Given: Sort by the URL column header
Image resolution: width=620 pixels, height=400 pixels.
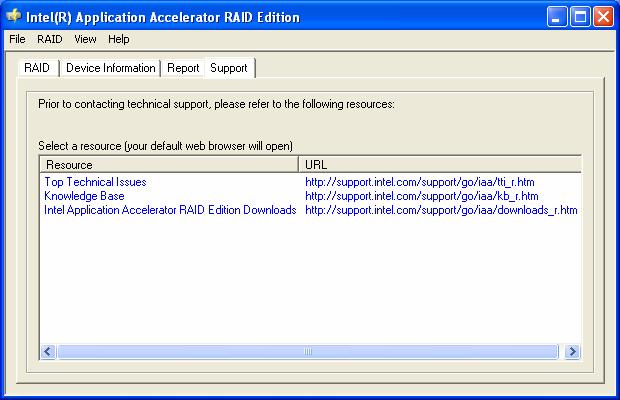Looking at the screenshot, I should [439, 164].
